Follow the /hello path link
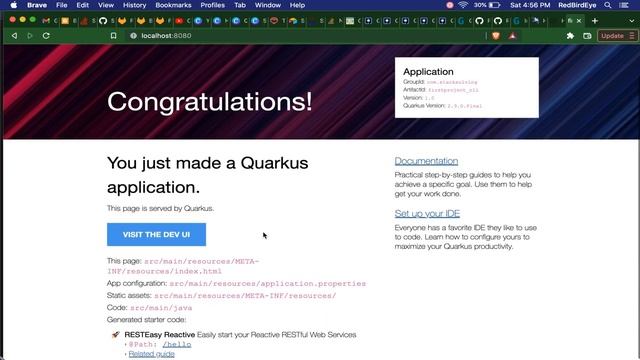 [x=177, y=344]
